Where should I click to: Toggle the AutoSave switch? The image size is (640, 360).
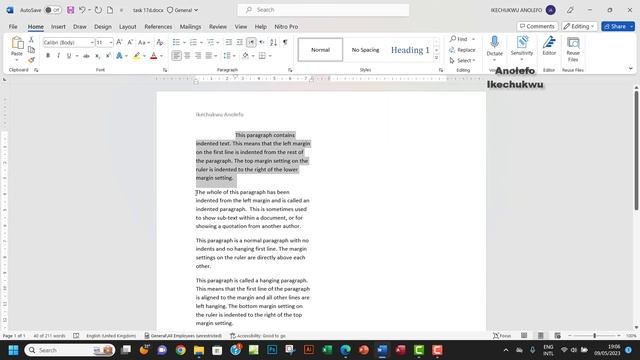pyautogui.click(x=53, y=10)
